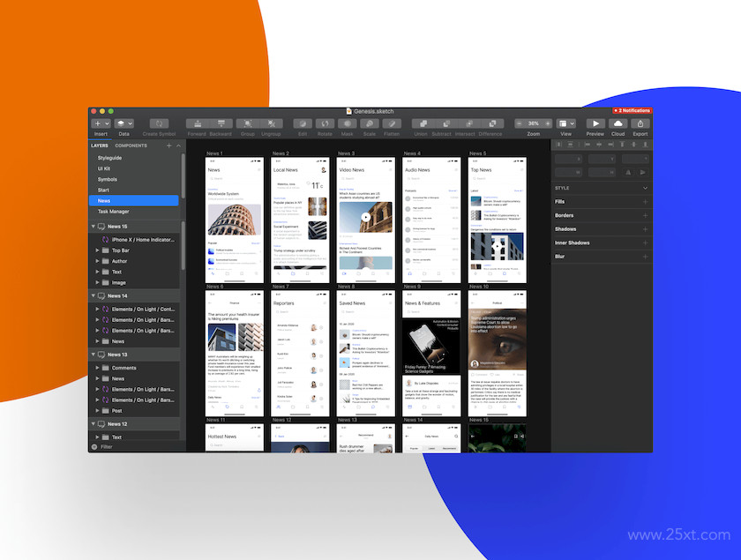This screenshot has height=560, width=741.
Task: Click the Export share icon
Action: click(640, 123)
